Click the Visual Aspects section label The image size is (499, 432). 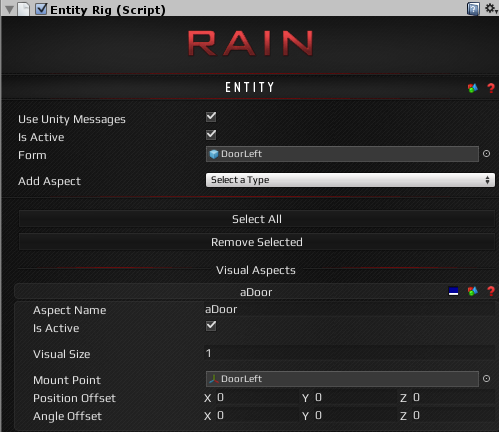(256, 270)
